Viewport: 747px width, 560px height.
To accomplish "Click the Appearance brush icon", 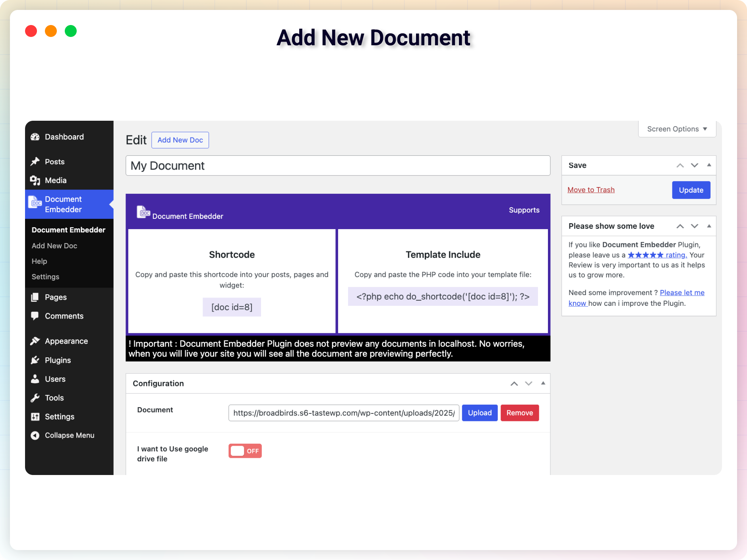I will (x=35, y=341).
